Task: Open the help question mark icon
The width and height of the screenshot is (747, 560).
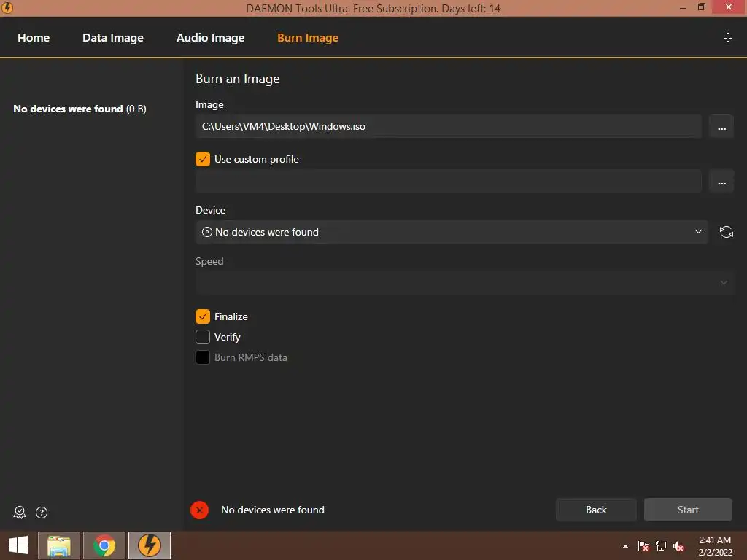Action: click(x=42, y=513)
